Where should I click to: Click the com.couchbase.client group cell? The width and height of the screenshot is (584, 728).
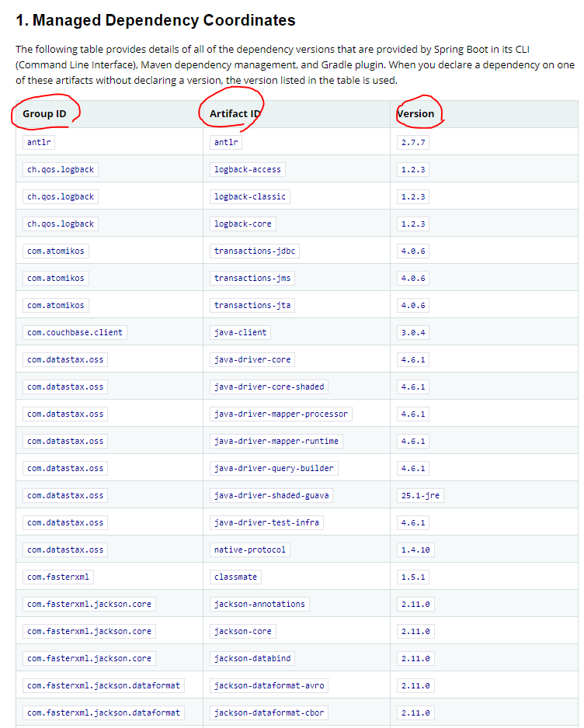tap(75, 332)
